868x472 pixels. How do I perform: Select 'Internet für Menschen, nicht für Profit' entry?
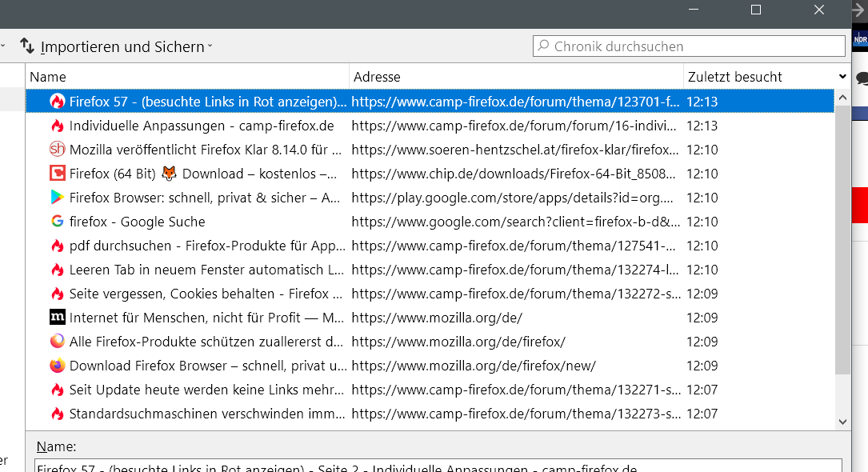click(430, 318)
